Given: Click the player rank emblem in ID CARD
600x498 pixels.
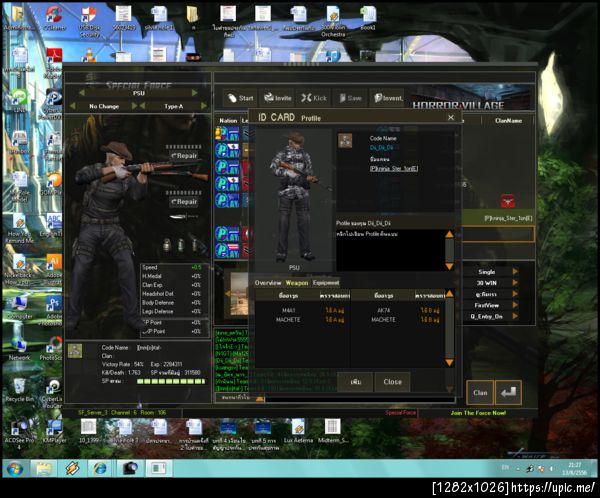Looking at the screenshot, I should coord(345,141).
